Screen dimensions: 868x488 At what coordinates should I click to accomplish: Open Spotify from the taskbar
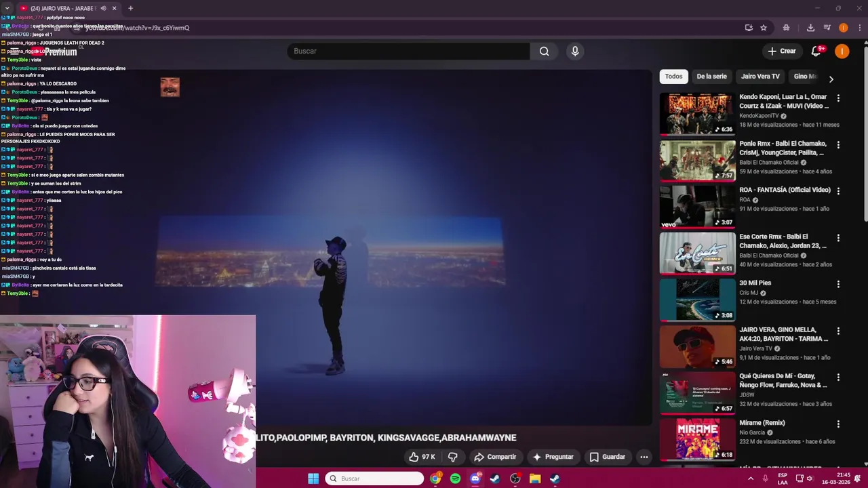coord(455,479)
